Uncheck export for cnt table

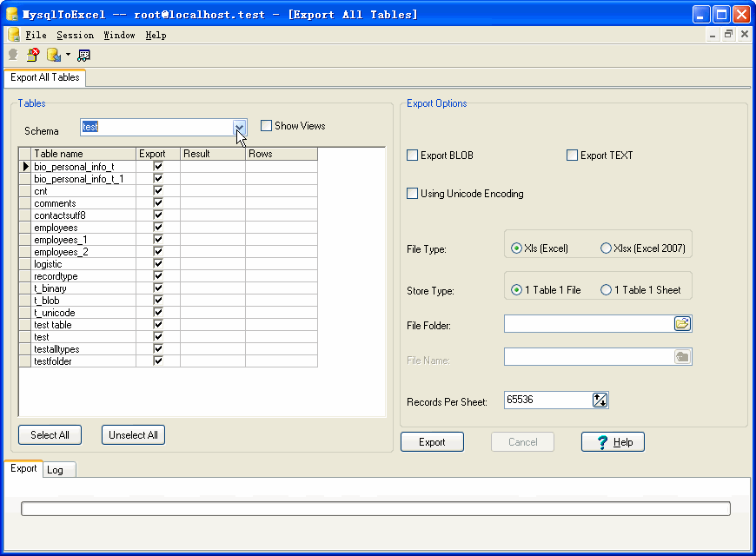point(157,190)
